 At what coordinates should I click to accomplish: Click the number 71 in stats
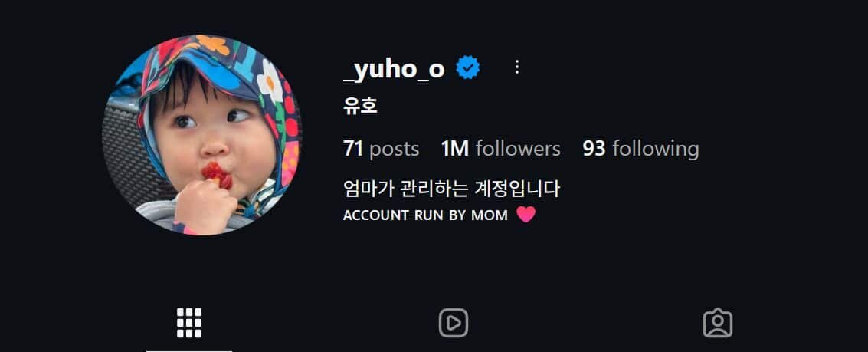pos(352,149)
